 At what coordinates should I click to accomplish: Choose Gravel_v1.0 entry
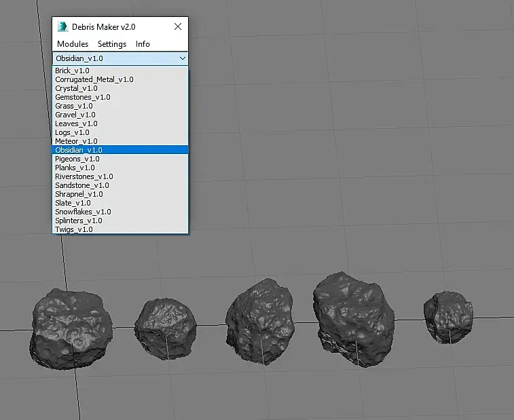coord(120,115)
